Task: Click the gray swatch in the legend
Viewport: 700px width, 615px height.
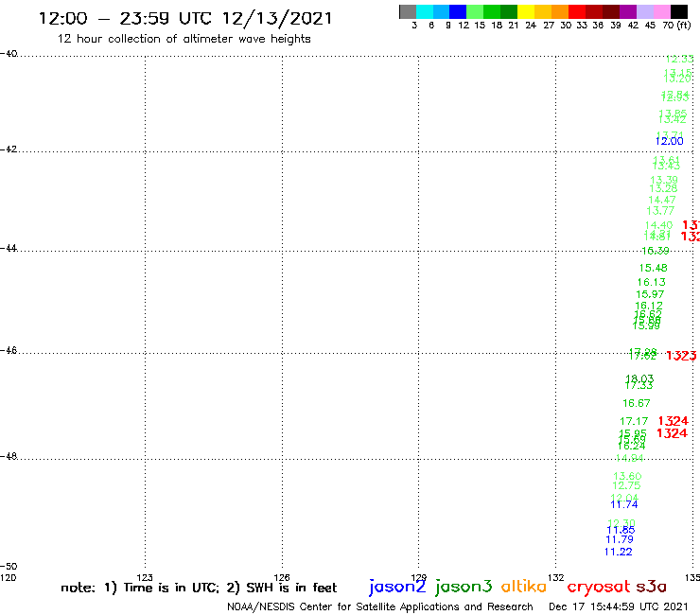Action: click(x=408, y=11)
